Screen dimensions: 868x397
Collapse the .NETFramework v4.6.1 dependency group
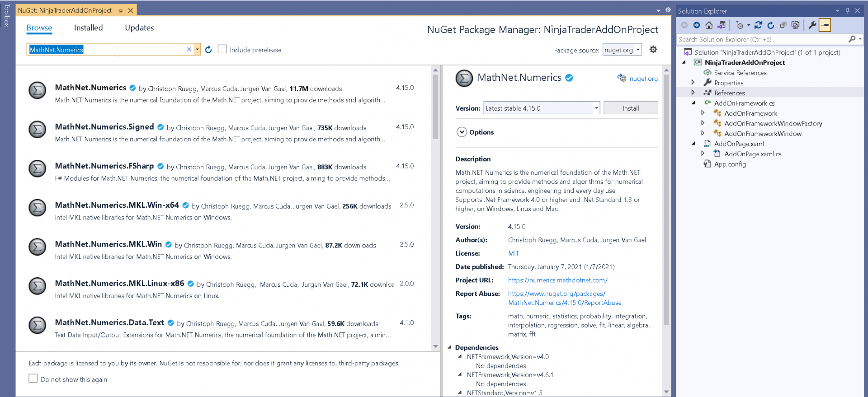pos(460,374)
